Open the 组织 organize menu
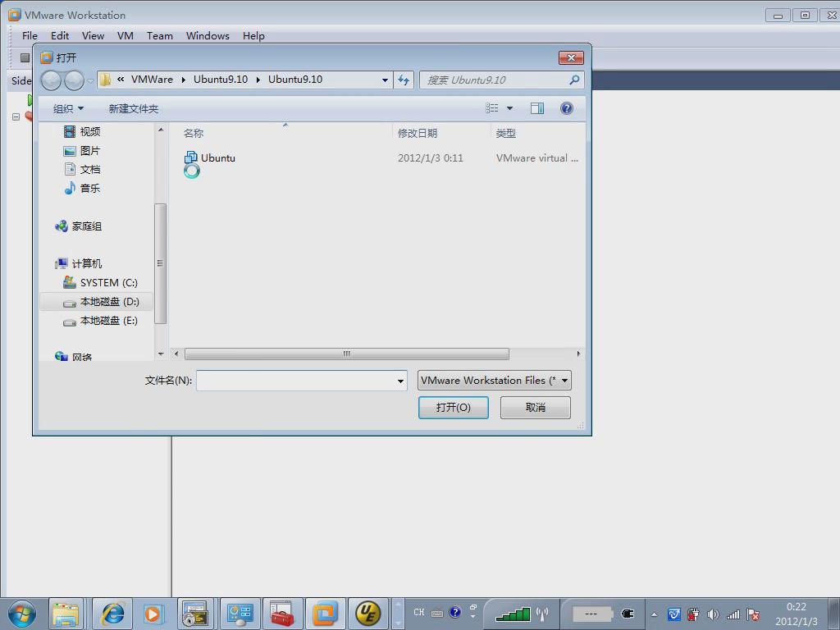Screen dimensions: 840x630 click(68, 109)
